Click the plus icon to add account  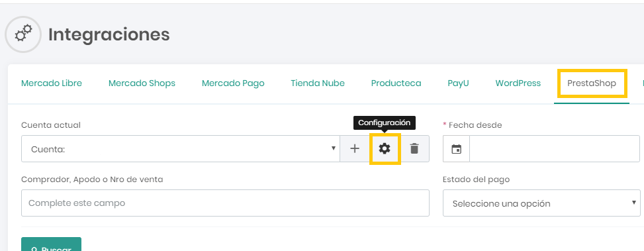(x=355, y=149)
